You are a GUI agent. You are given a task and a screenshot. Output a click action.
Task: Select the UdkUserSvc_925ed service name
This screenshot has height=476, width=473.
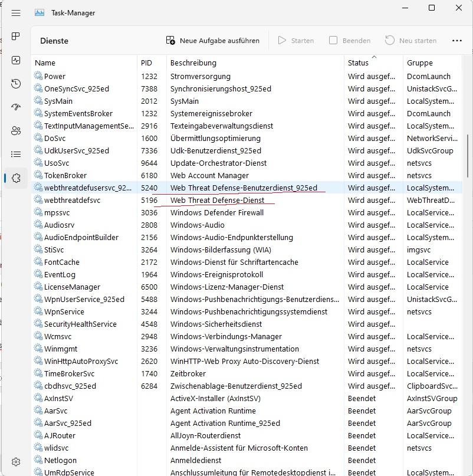77,151
